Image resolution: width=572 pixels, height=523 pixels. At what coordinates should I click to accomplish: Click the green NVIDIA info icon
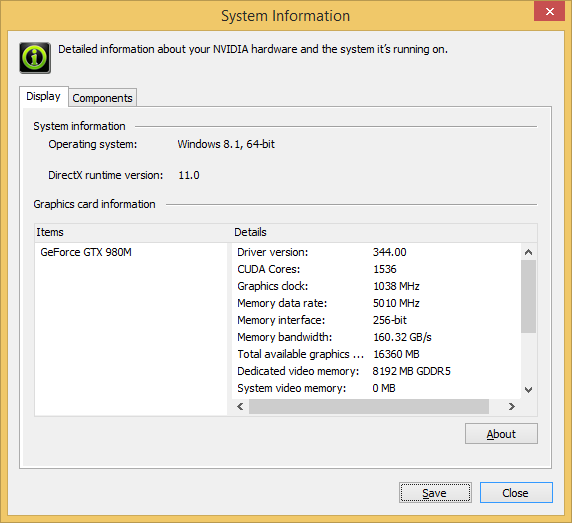(x=35, y=58)
